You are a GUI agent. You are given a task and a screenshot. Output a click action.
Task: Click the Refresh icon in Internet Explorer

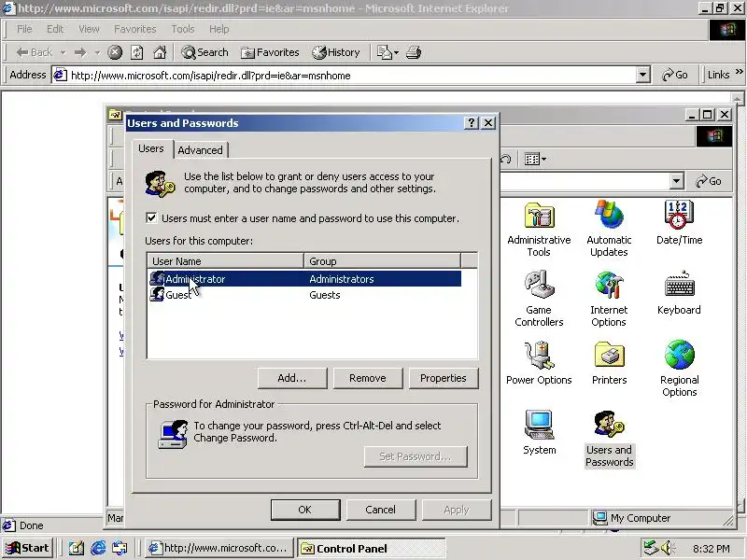click(x=136, y=52)
